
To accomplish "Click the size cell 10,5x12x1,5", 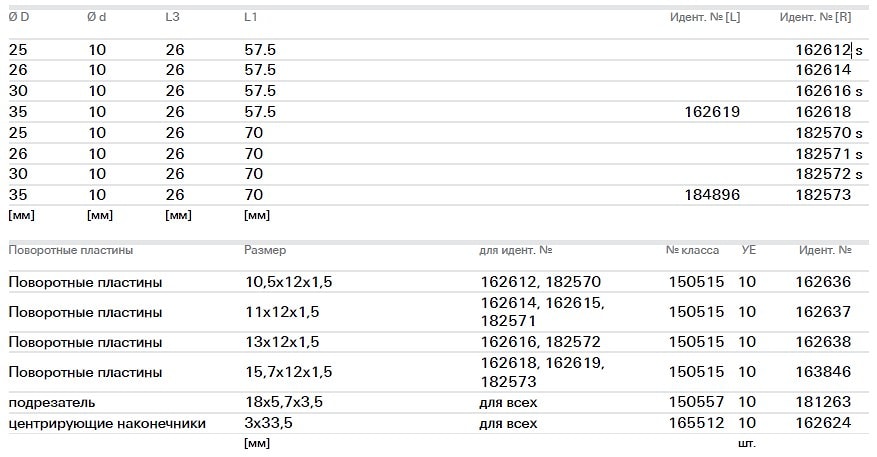I will [x=288, y=283].
